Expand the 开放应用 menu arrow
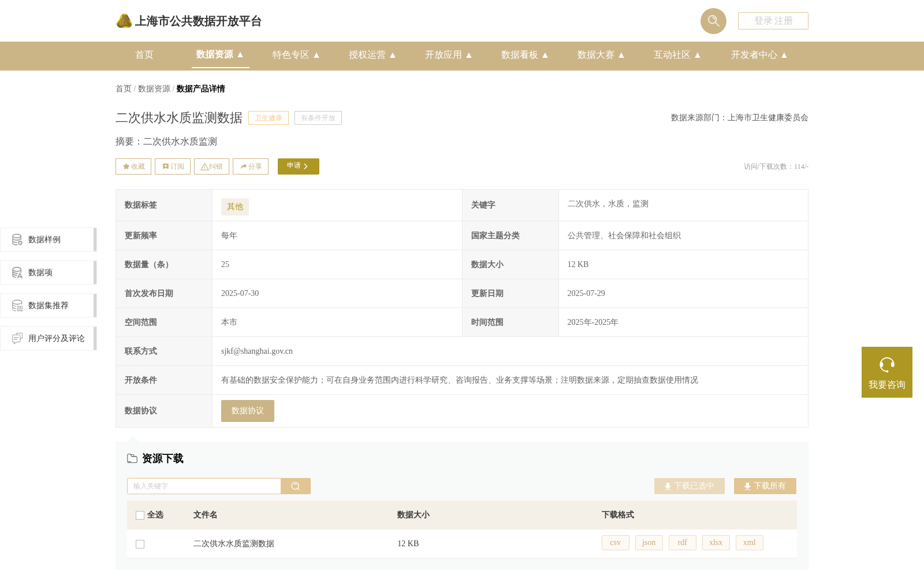The image size is (924, 578). [x=469, y=55]
